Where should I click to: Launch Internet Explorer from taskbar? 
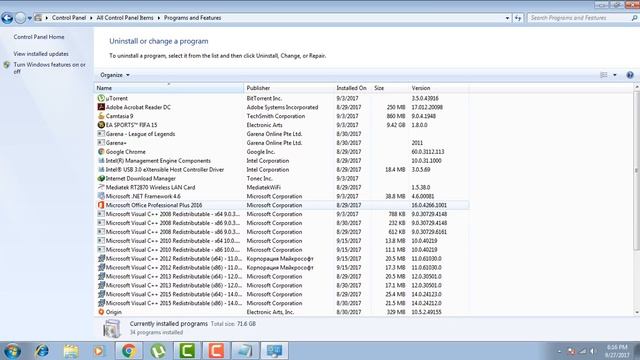pyautogui.click(x=42, y=351)
